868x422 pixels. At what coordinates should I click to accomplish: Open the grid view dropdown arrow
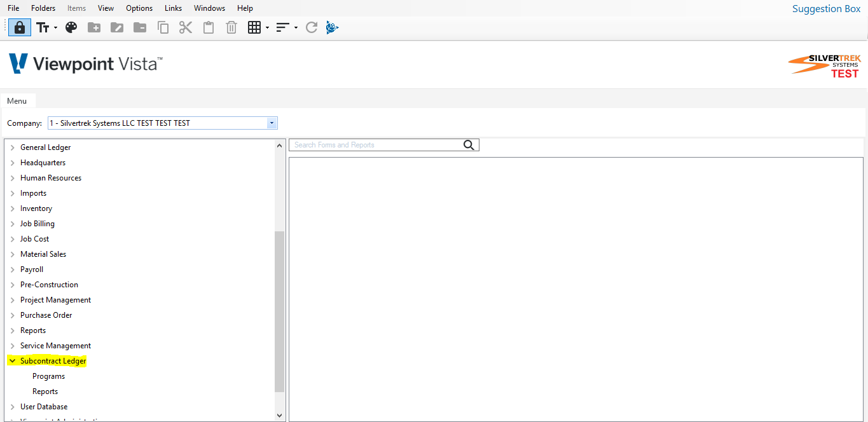pyautogui.click(x=267, y=28)
